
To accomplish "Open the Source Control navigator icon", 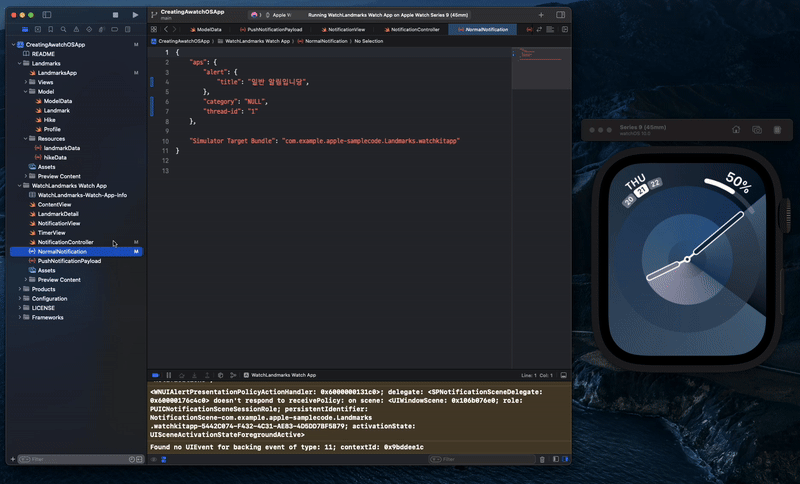I will (x=38, y=30).
